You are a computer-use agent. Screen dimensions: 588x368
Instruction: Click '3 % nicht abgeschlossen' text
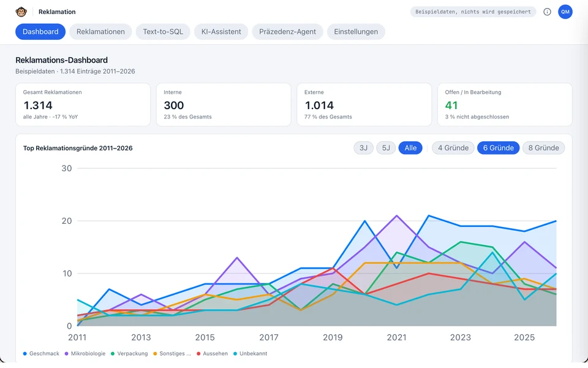tap(477, 117)
